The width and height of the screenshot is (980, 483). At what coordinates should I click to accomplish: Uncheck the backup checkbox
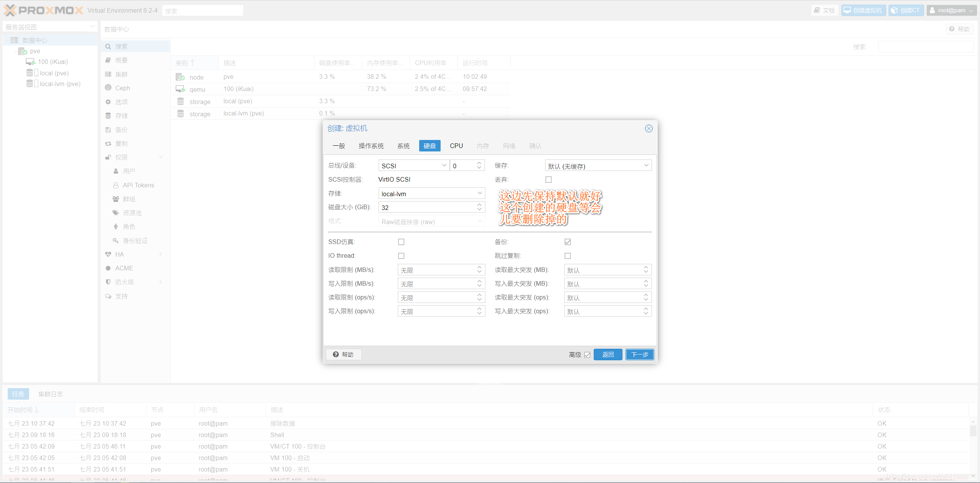(568, 242)
